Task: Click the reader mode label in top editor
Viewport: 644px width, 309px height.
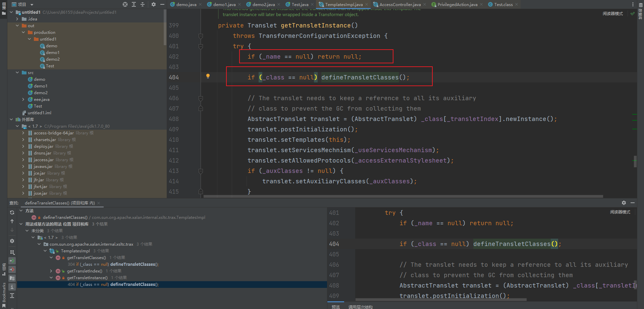Action: pos(612,14)
